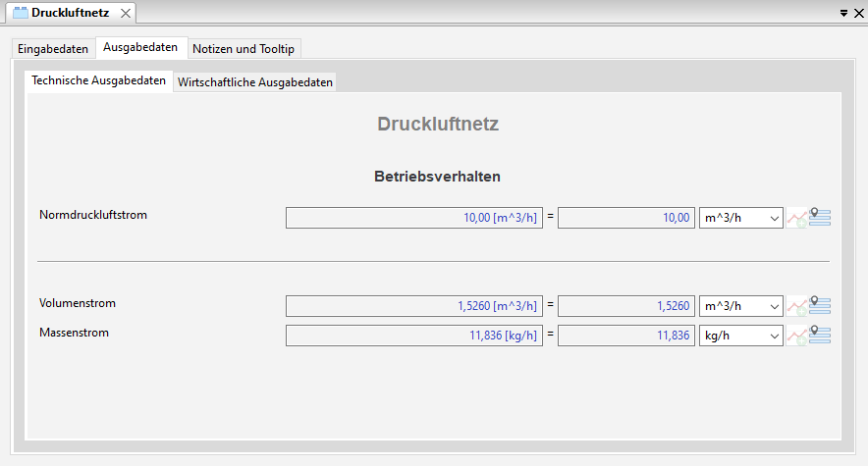Click pin-list icon next to Normdruckluftstrom
The image size is (868, 466).
[x=820, y=218]
